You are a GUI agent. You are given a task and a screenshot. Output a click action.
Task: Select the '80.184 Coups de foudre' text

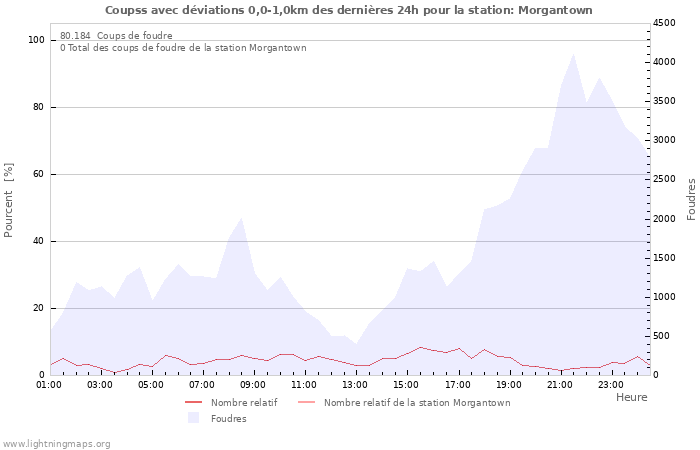116,35
